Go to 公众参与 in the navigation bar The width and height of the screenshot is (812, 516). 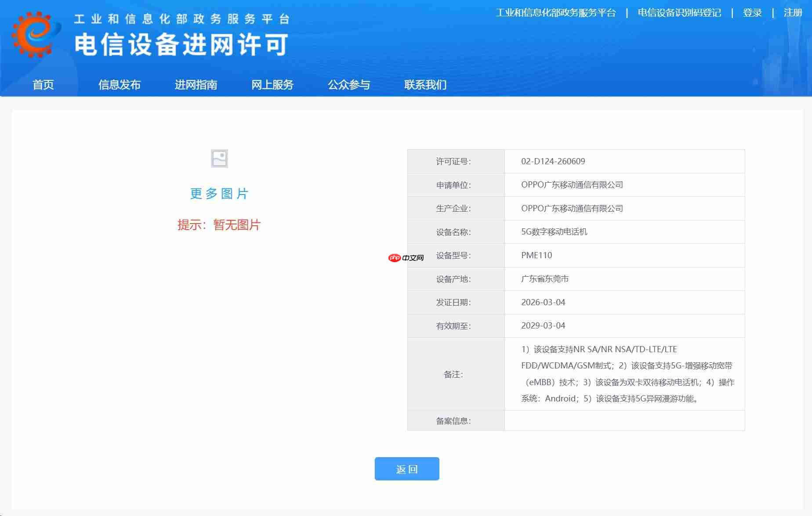click(x=349, y=85)
